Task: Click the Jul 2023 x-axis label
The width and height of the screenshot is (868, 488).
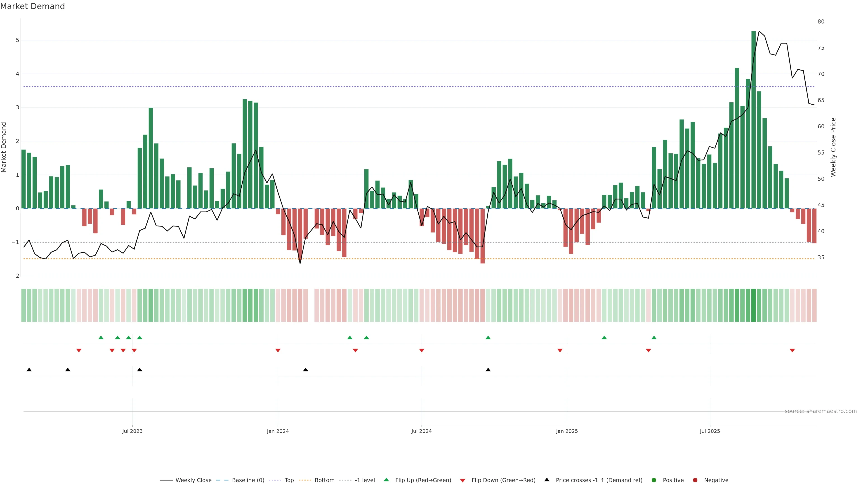Action: tap(132, 432)
